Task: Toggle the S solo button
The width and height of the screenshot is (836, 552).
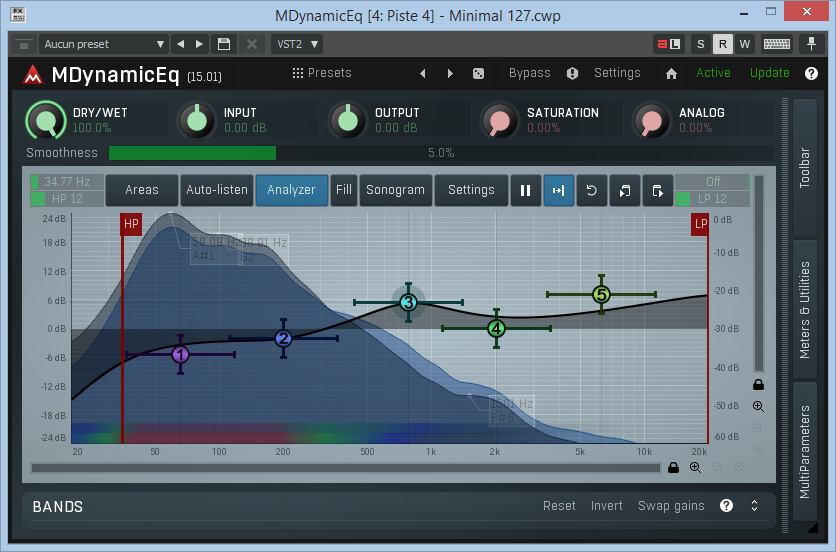Action: coord(701,44)
